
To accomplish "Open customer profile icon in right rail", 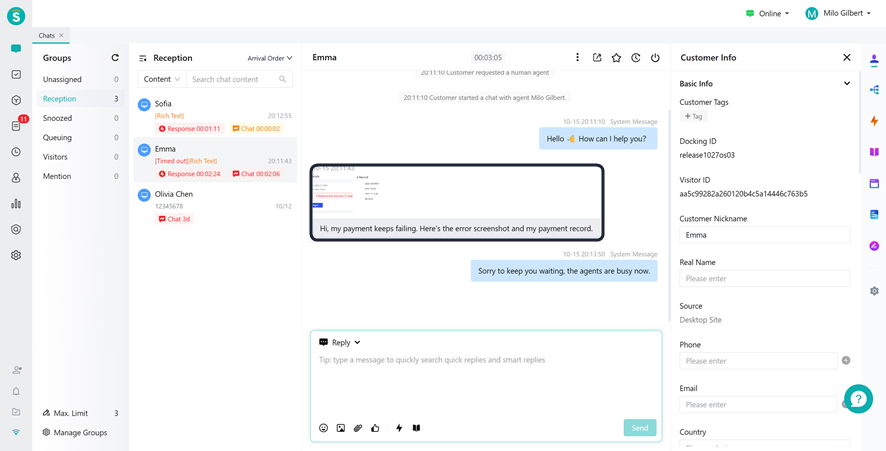I will [874, 58].
